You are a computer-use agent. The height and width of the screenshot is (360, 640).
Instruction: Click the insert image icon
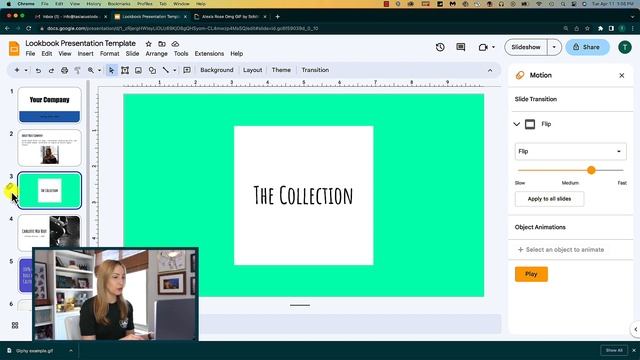point(138,70)
